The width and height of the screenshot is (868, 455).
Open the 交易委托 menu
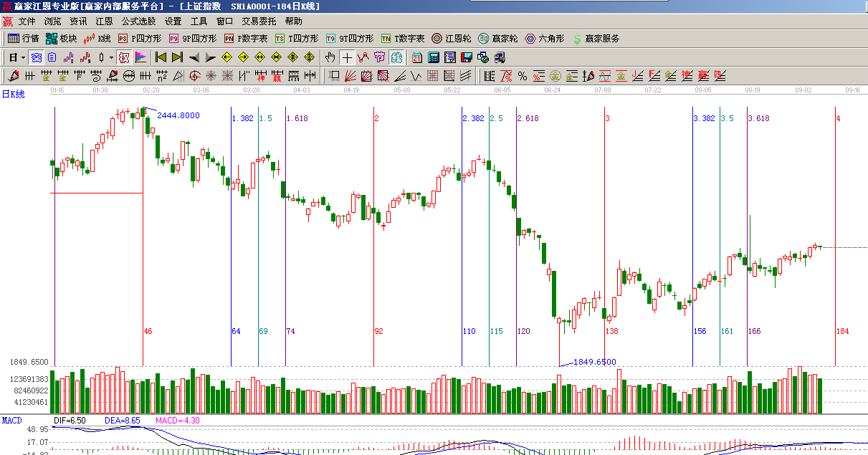(259, 21)
